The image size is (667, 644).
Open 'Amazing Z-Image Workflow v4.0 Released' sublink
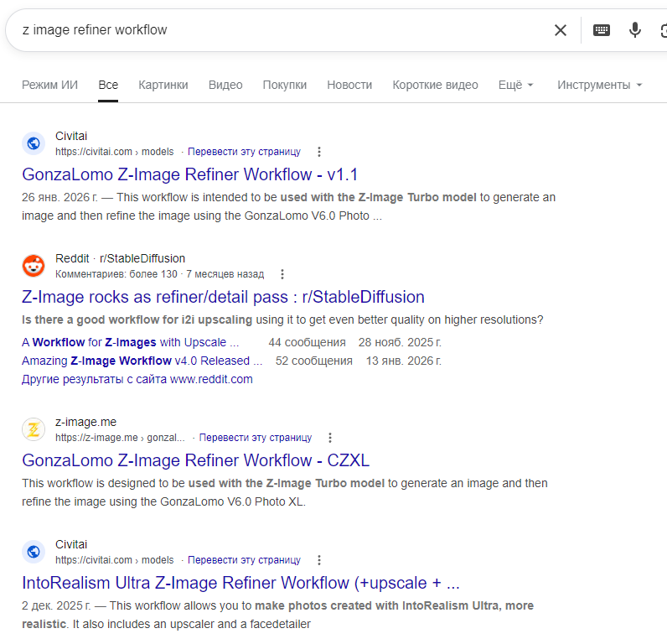(x=142, y=361)
